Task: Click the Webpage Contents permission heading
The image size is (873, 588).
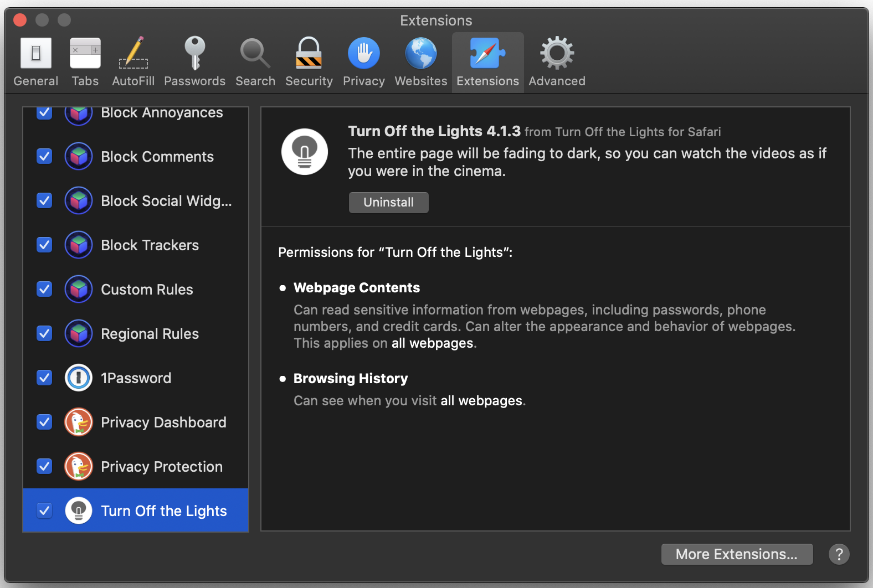Action: (357, 288)
